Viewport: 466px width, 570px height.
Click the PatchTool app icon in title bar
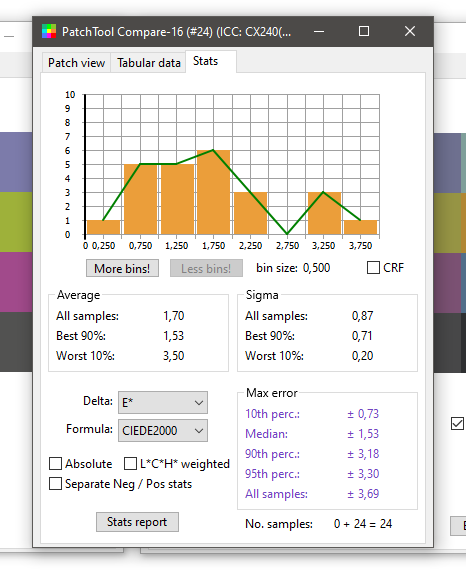[49, 31]
